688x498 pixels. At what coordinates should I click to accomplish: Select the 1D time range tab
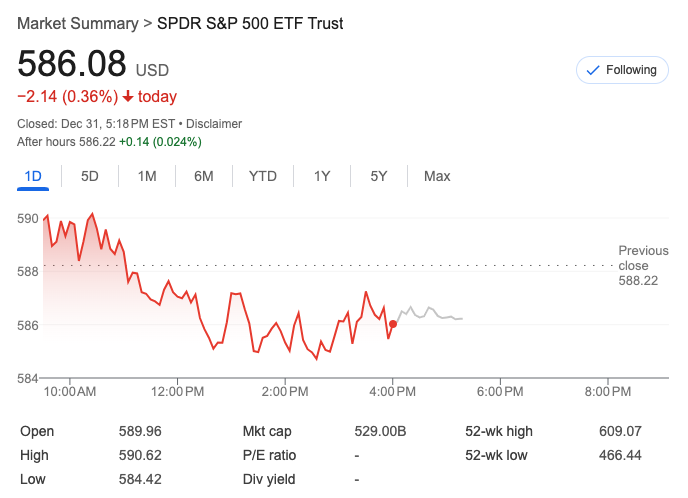33,177
